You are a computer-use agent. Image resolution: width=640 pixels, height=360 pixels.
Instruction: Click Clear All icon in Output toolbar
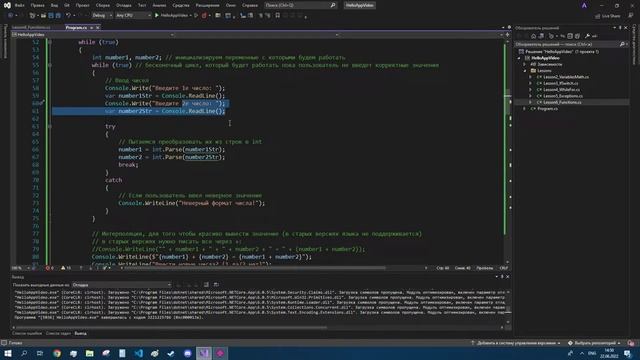pos(206,284)
